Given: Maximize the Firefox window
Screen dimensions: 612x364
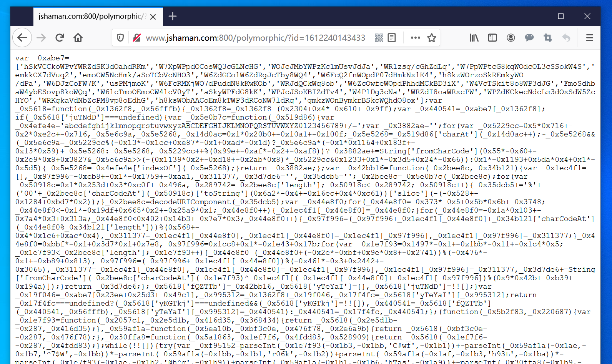Looking at the screenshot, I should coord(561,16).
